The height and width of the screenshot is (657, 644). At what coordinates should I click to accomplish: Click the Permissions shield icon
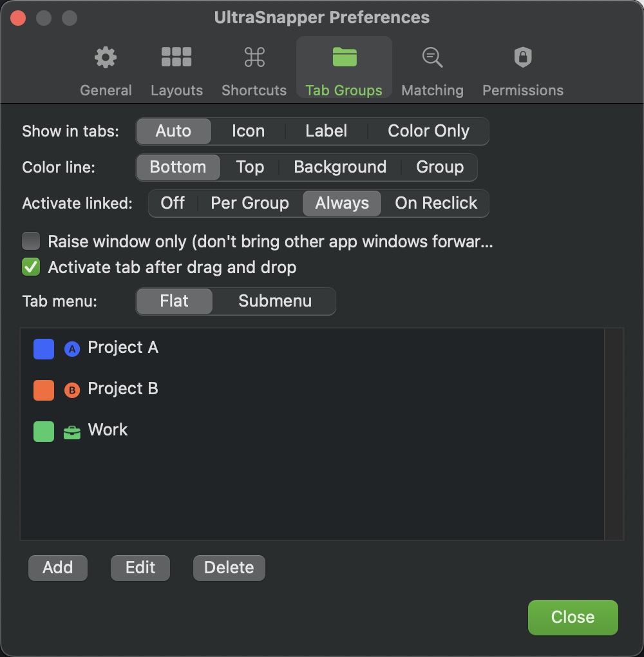pyautogui.click(x=522, y=57)
